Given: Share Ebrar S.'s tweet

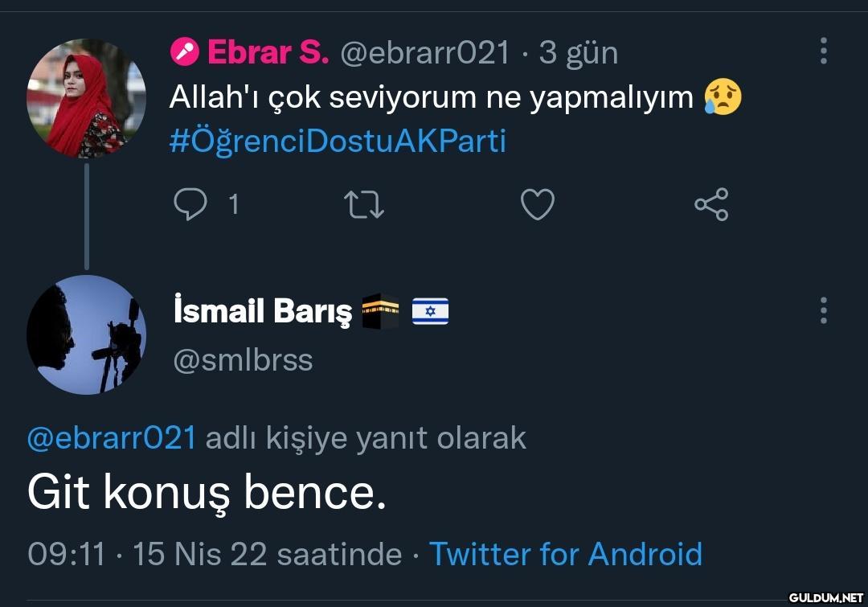Looking at the screenshot, I should tap(711, 205).
